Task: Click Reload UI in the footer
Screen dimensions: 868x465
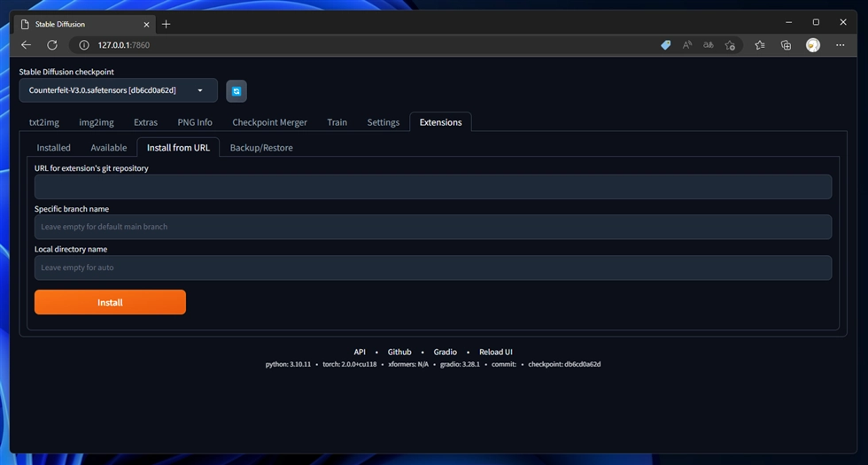Action: coord(496,353)
